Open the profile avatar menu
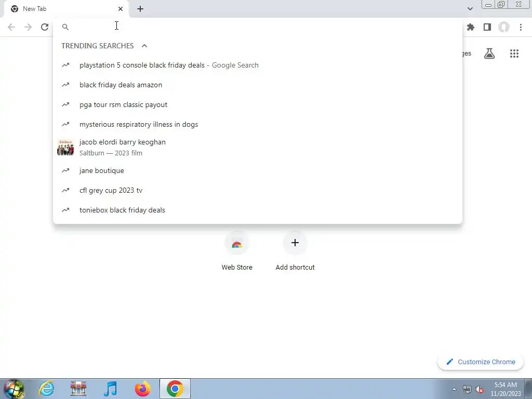The height and width of the screenshot is (399, 532). (504, 27)
